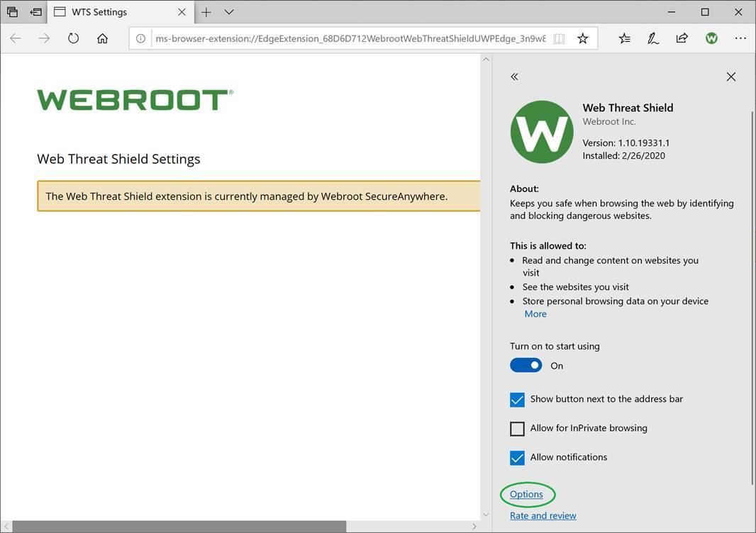Click the Webroot extension icon in toolbar
The height and width of the screenshot is (533, 756).
click(711, 38)
